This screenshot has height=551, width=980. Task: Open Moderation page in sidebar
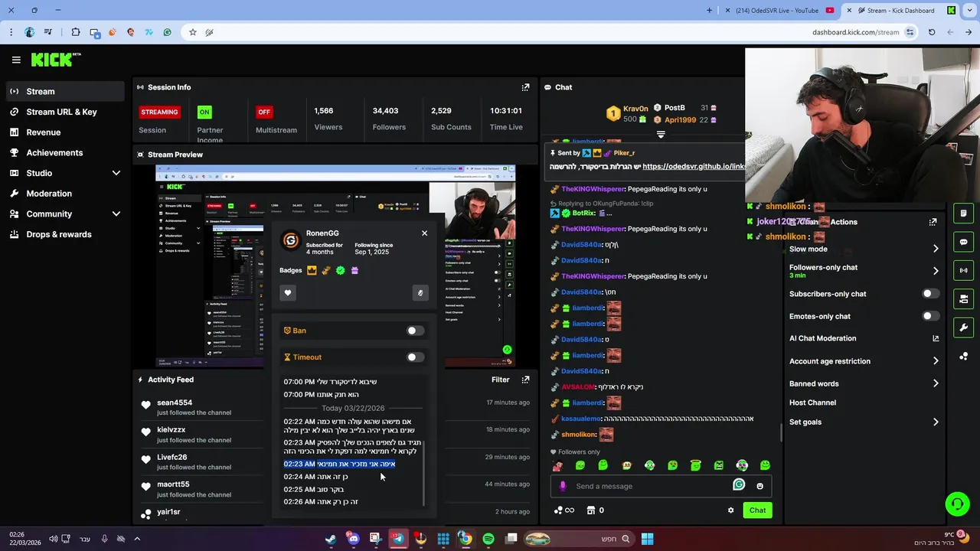tap(64, 194)
